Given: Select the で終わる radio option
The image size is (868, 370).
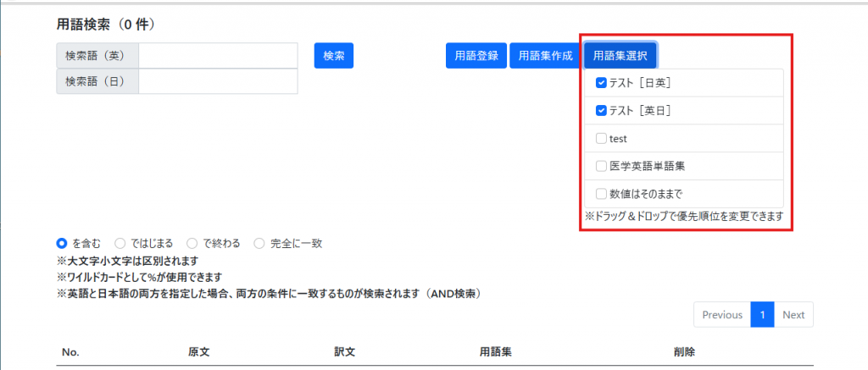Looking at the screenshot, I should (192, 243).
